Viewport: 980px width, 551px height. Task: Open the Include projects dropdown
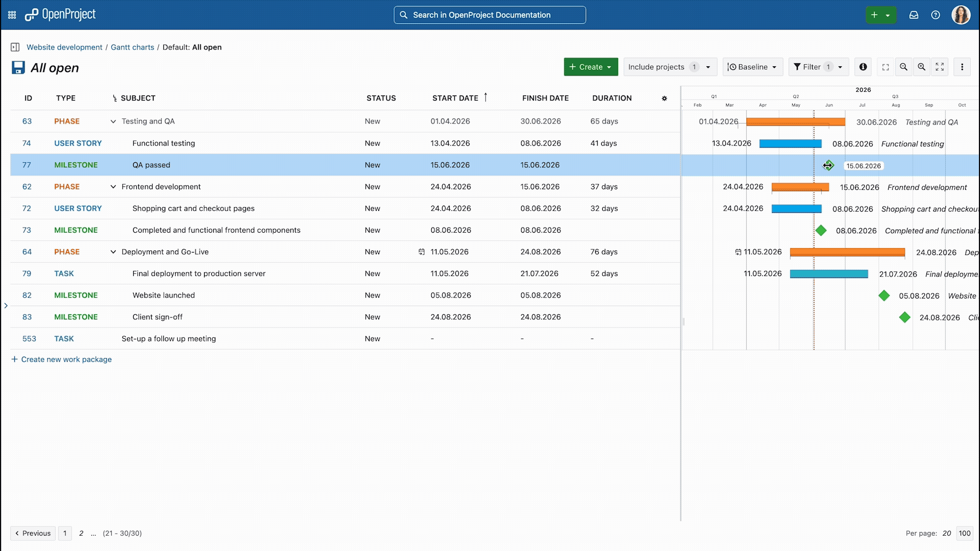coord(670,67)
